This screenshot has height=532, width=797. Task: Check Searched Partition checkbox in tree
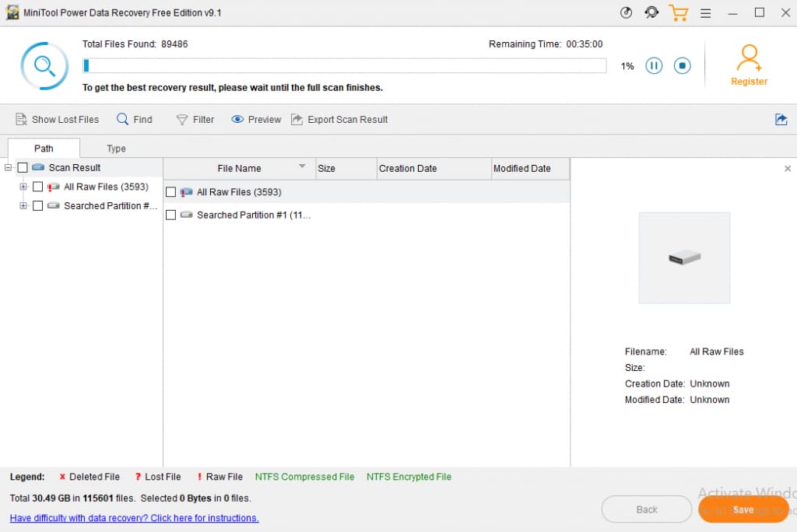point(37,206)
